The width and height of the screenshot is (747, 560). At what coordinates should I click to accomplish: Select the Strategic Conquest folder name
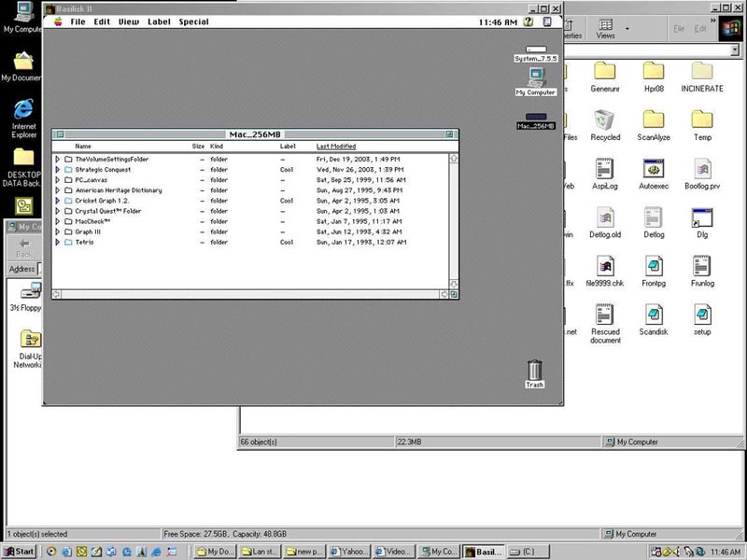(103, 170)
